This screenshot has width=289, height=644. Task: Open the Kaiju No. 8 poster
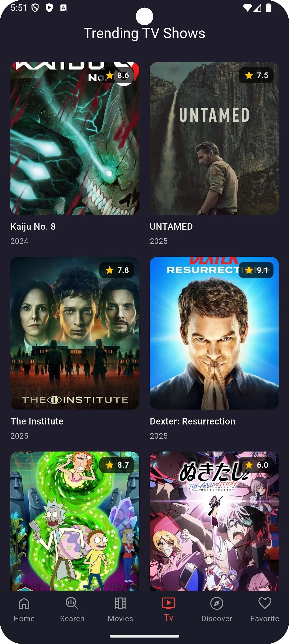[x=75, y=138]
